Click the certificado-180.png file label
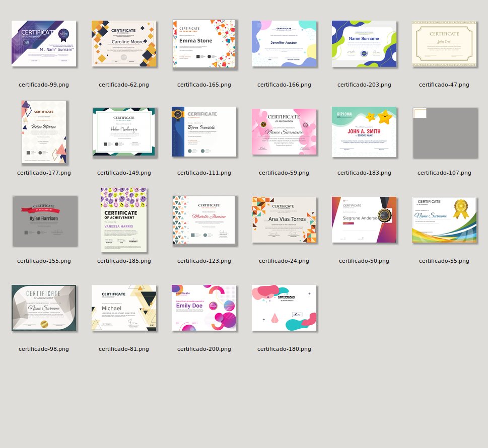Viewport: 488px width, 448px height. pyautogui.click(x=284, y=349)
